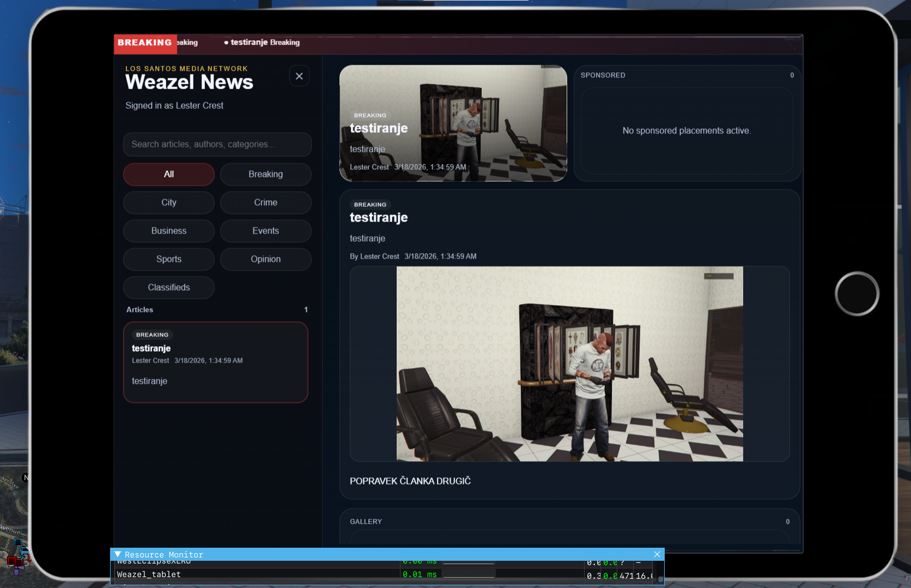The image size is (911, 588).
Task: Click the 0.01 ms value in Resource Monitor
Action: (x=420, y=574)
